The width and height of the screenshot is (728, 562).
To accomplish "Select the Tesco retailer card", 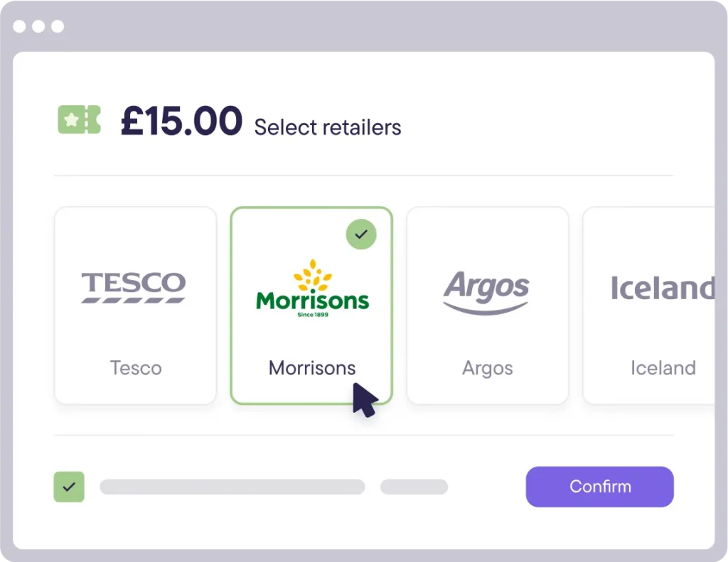I will (x=136, y=306).
